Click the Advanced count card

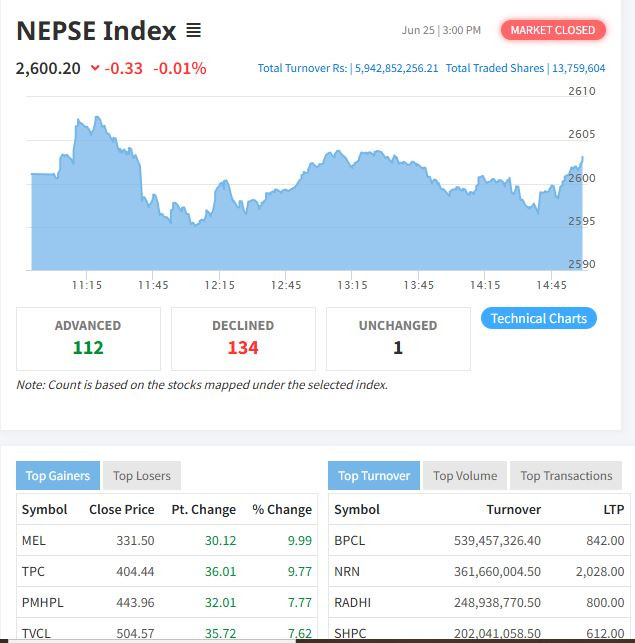tap(88, 338)
